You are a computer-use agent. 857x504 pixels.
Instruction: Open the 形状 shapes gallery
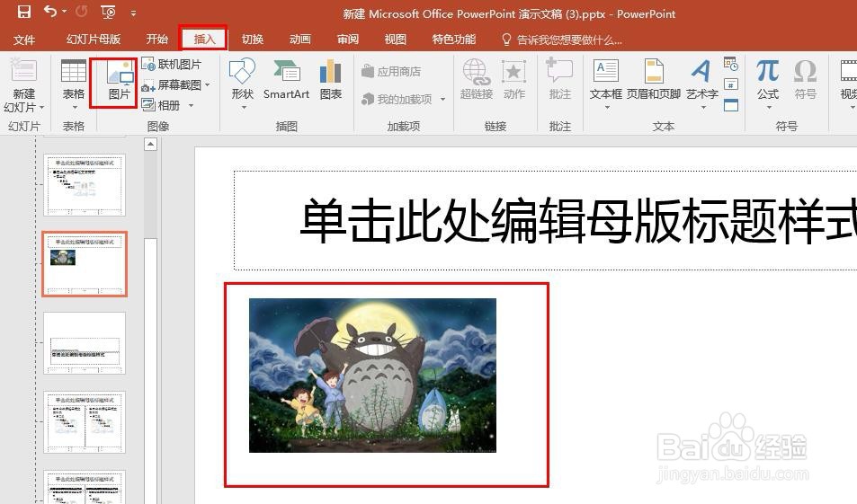point(242,83)
